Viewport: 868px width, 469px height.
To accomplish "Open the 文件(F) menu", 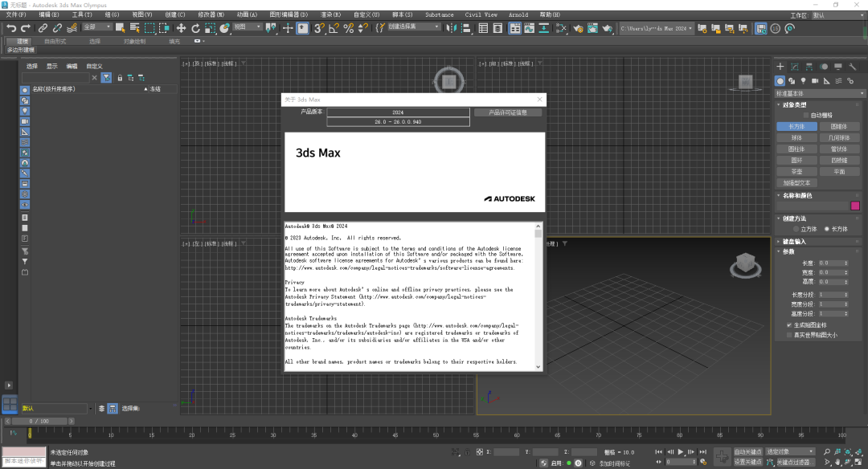I will tap(15, 15).
